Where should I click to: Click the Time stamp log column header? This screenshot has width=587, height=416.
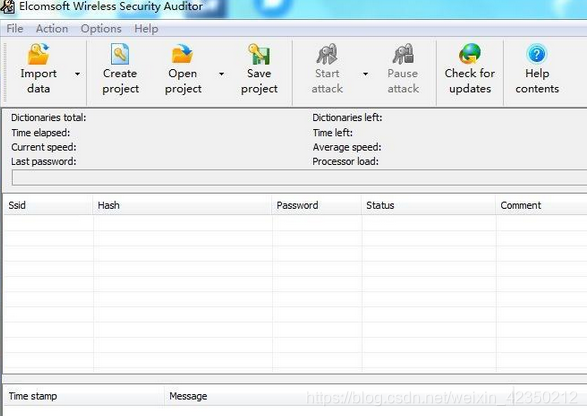[x=84, y=396]
